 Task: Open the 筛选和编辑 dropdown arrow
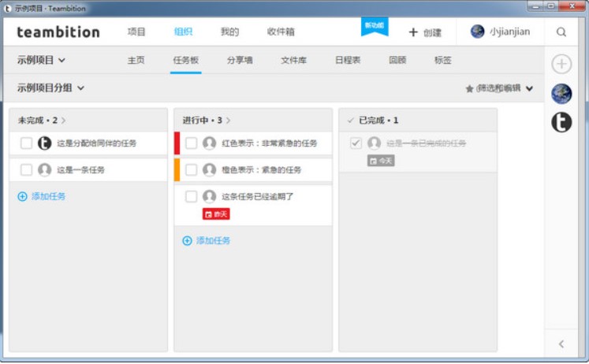[x=529, y=88]
